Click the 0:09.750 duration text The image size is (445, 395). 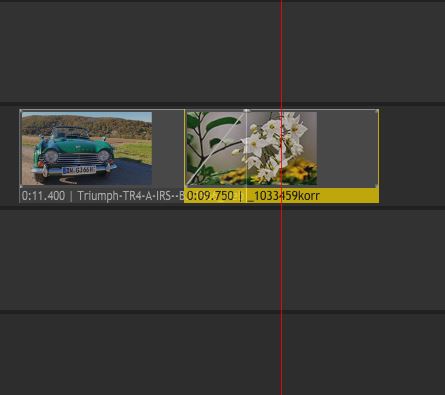[x=210, y=196]
